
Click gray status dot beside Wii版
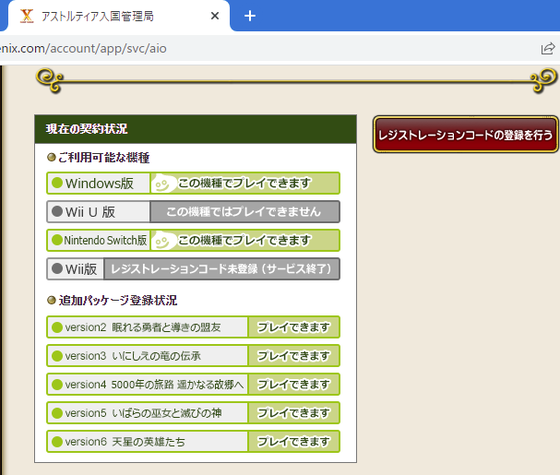57,268
